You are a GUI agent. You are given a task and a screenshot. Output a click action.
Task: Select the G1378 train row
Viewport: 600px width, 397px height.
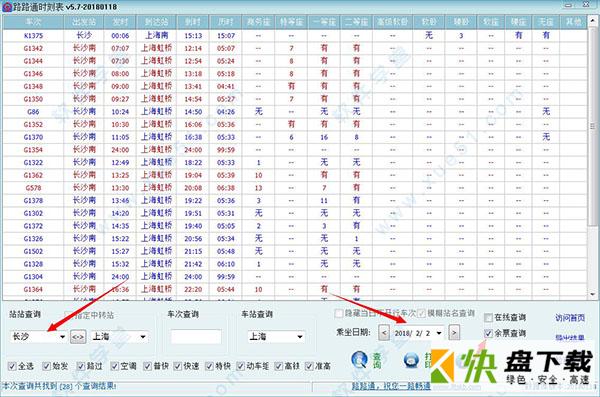pos(295,200)
